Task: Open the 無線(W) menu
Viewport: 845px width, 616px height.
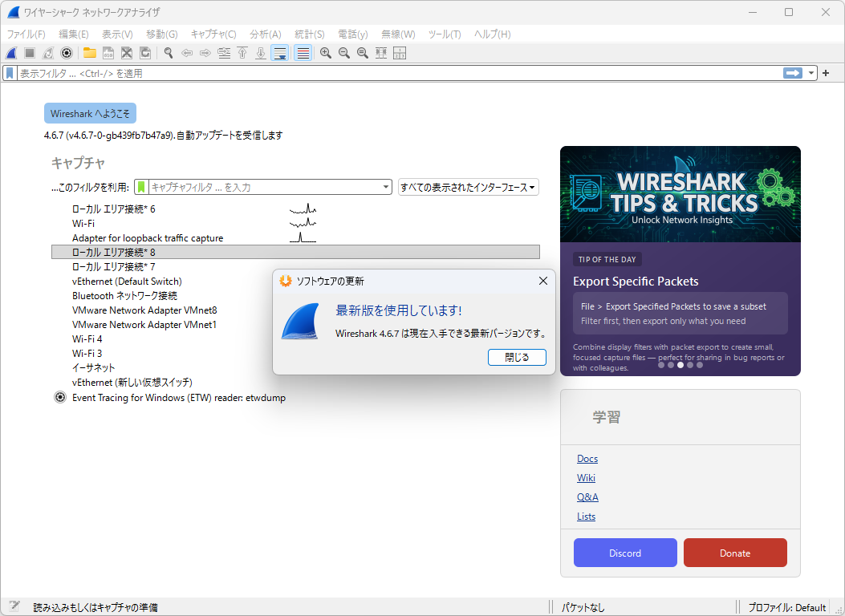Action: 398,34
